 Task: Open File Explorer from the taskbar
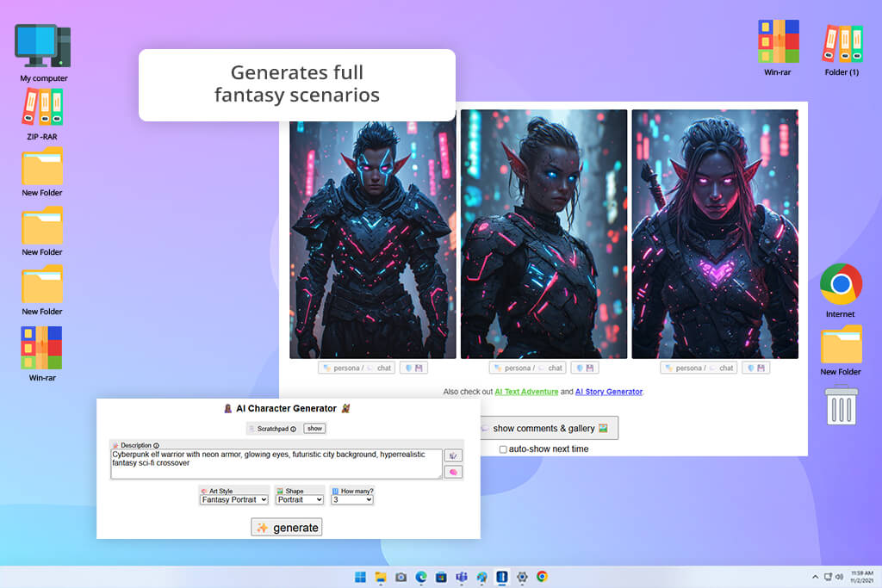click(381, 577)
